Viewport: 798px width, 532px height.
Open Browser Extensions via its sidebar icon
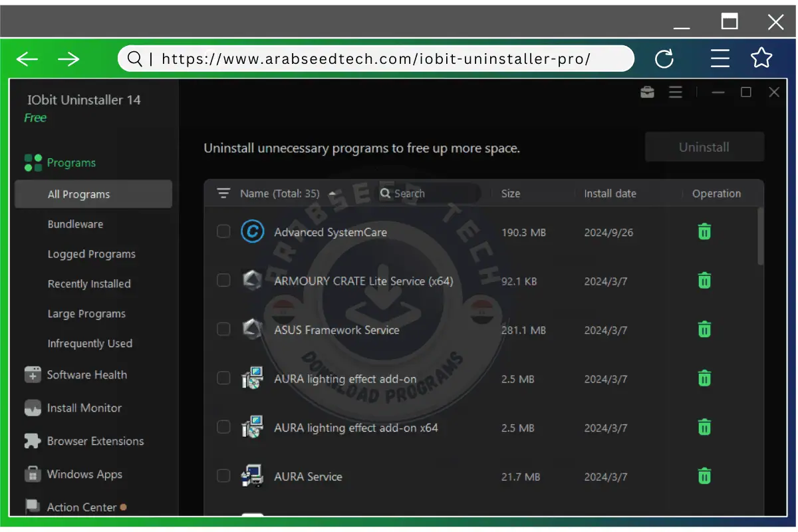click(32, 441)
